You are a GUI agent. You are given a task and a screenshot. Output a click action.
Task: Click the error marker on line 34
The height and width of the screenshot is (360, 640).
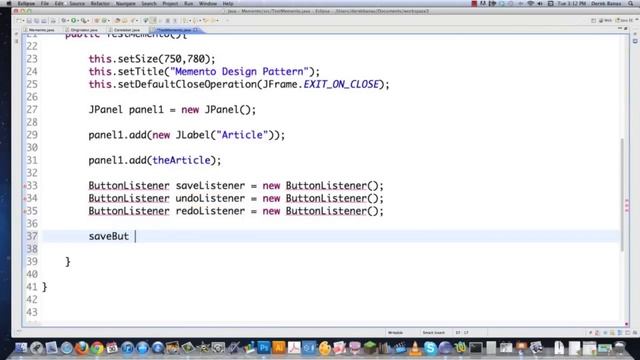point(24,199)
